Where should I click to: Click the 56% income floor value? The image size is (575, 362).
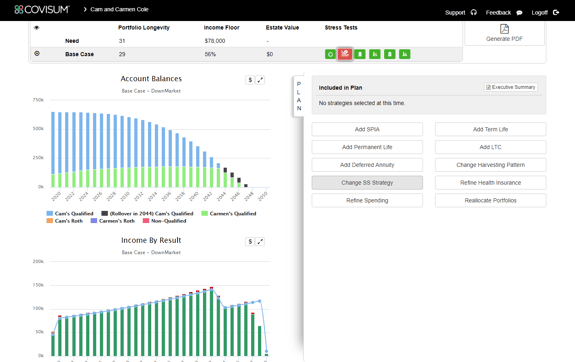tap(210, 54)
